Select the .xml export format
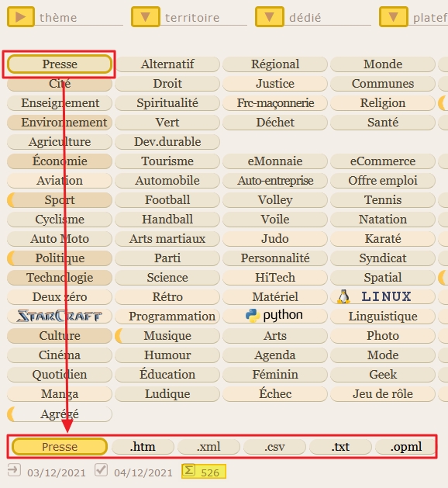448x488 pixels. (x=208, y=447)
